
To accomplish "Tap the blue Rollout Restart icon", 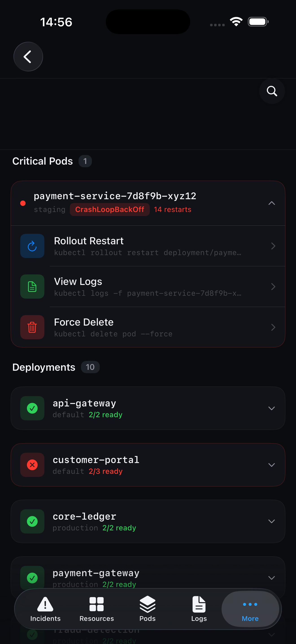I will tap(32, 246).
